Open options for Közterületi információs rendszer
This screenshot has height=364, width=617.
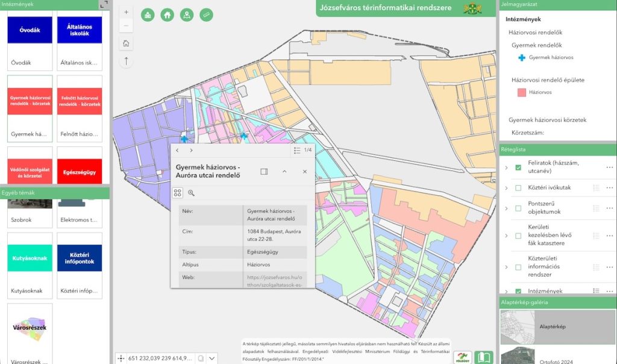[610, 267]
